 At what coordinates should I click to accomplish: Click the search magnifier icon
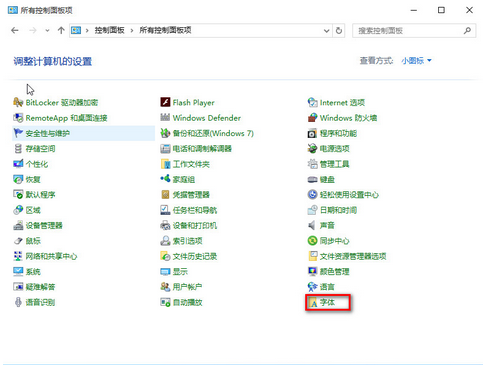[467, 31]
